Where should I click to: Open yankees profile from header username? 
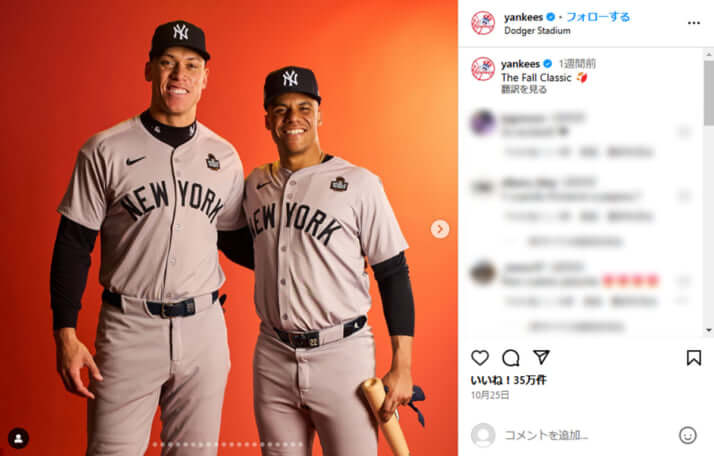[x=523, y=17]
